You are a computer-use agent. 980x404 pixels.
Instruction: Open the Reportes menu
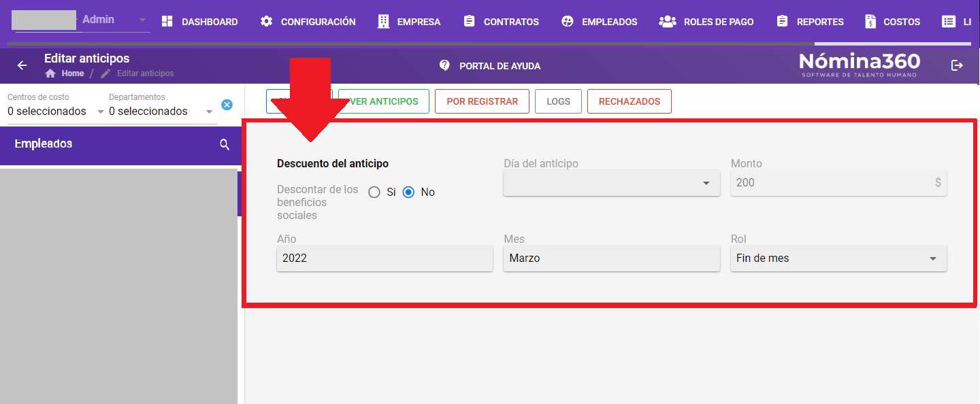(x=810, y=22)
